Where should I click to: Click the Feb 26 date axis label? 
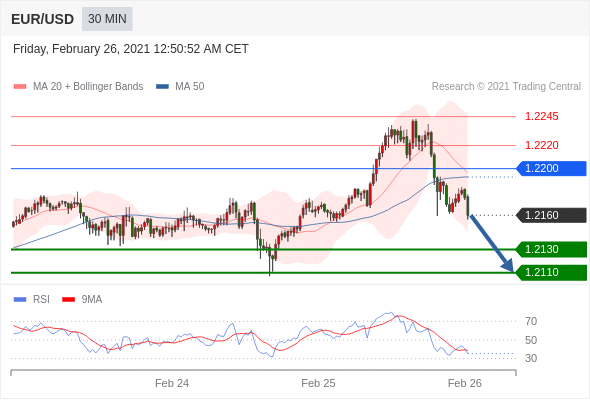[464, 383]
